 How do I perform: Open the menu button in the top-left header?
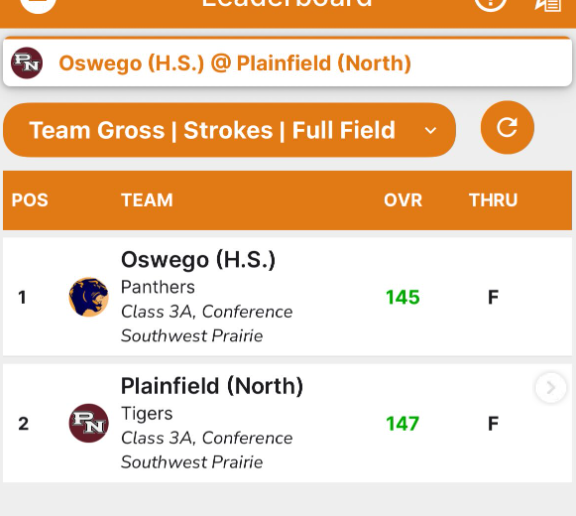tap(38, 4)
